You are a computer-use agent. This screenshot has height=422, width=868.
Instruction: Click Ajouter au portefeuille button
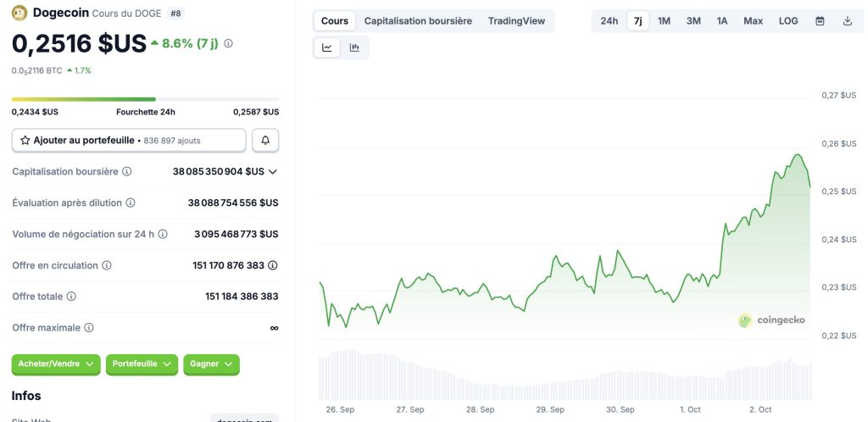(x=129, y=140)
